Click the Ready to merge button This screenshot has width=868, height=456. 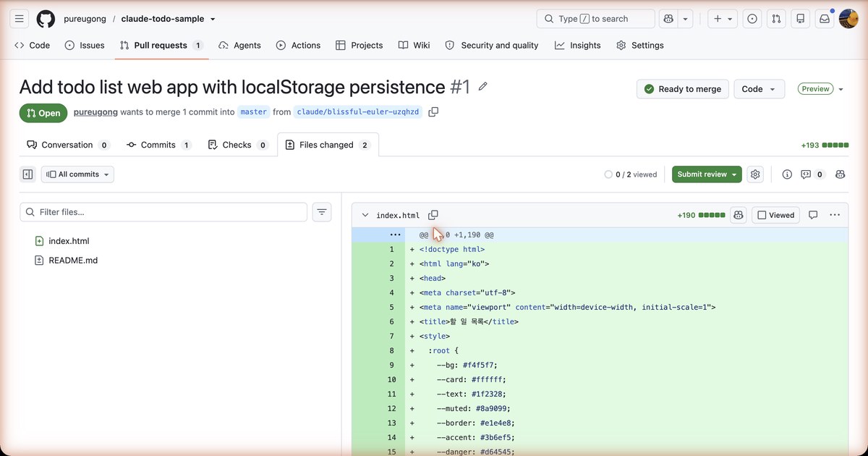[683, 89]
